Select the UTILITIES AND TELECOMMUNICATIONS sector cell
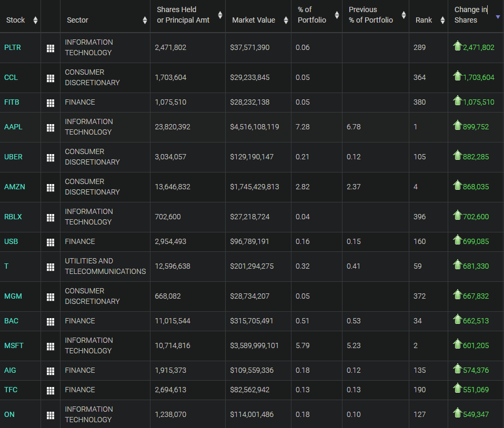Image resolution: width=504 pixels, height=428 pixels. (x=105, y=266)
